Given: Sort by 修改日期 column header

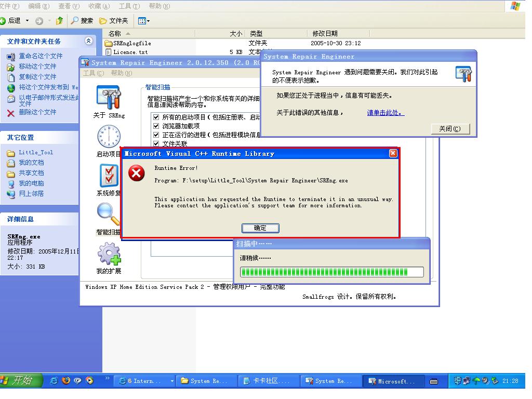Looking at the screenshot, I should (339, 34).
